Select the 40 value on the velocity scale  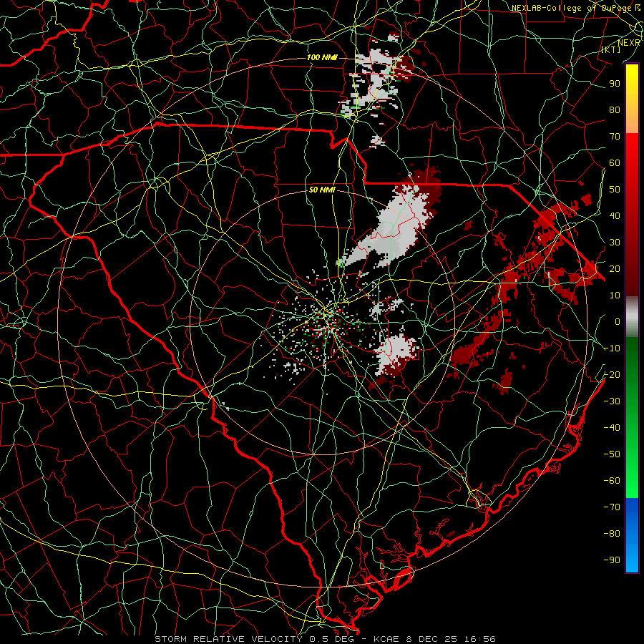coord(615,215)
